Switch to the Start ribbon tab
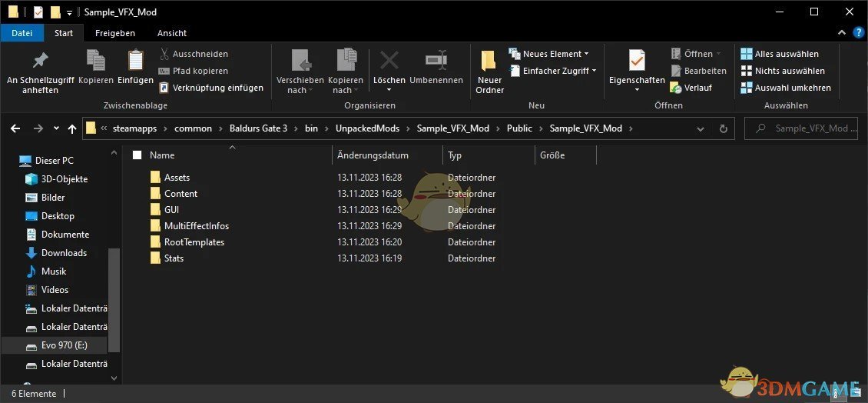The height and width of the screenshot is (403, 868). tap(64, 33)
